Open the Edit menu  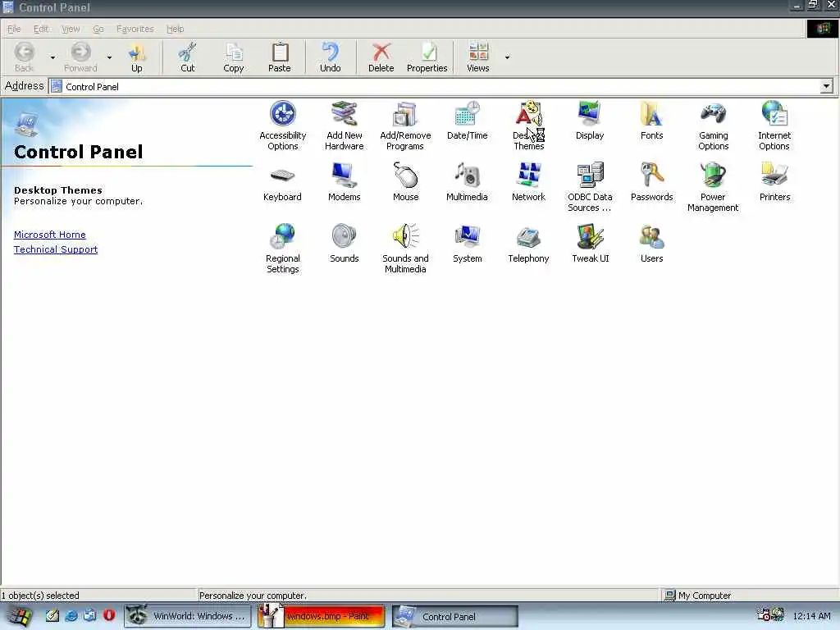tap(41, 29)
